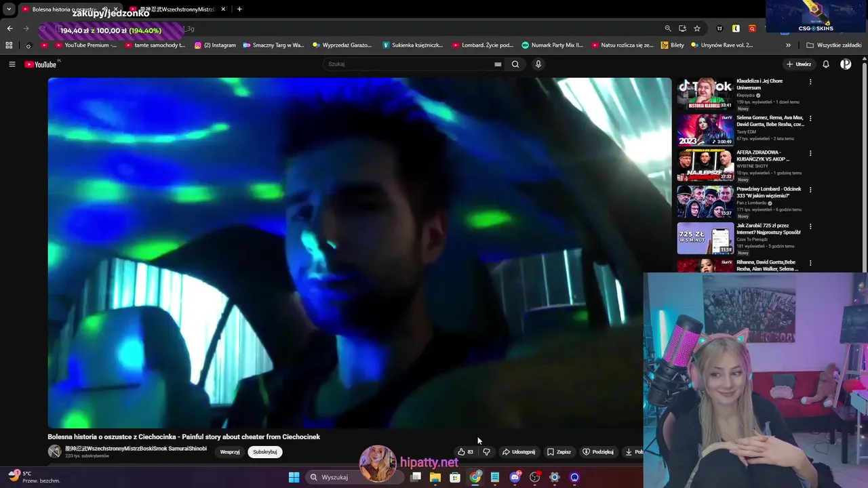Screen dimensions: 868x488
Task: Open Settings gear from the taskbar
Action: pos(555,477)
